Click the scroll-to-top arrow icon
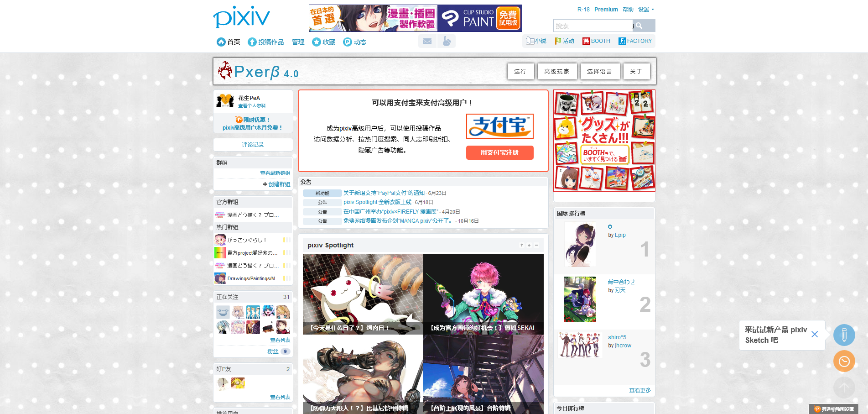Image resolution: width=868 pixels, height=414 pixels. (x=844, y=388)
